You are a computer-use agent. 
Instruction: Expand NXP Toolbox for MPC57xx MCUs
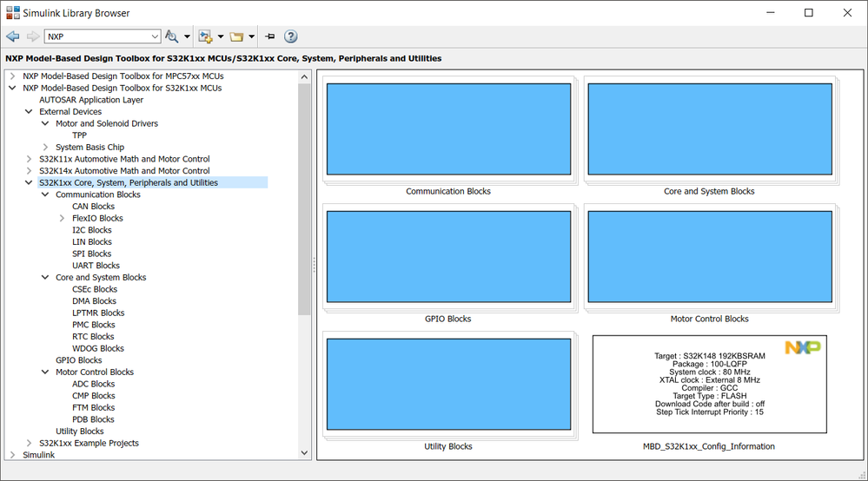click(12, 76)
